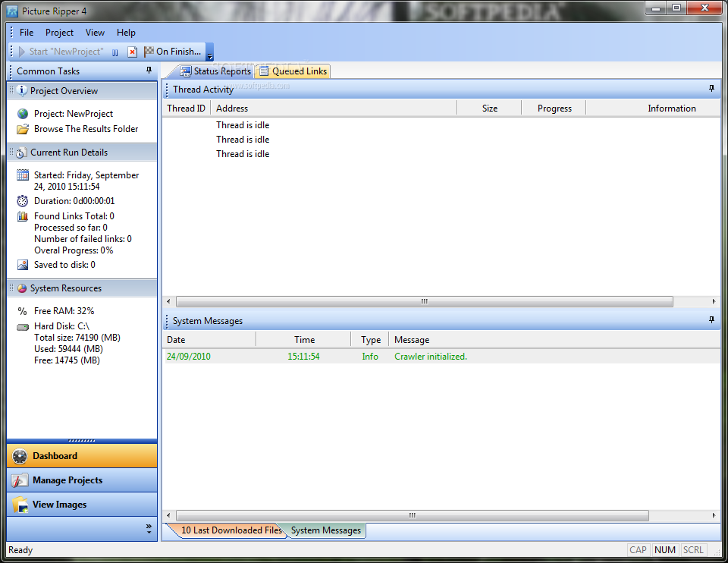The width and height of the screenshot is (728, 563).
Task: Click the red X stop icon
Action: pos(132,52)
